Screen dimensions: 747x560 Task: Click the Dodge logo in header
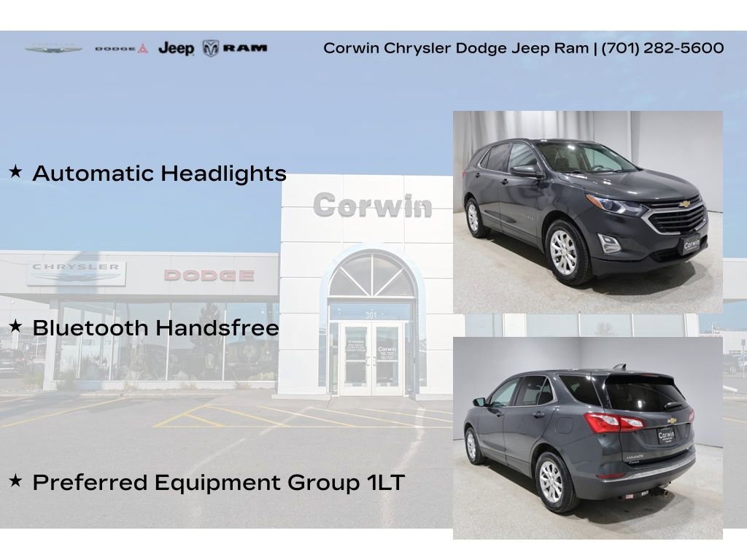[x=122, y=49]
